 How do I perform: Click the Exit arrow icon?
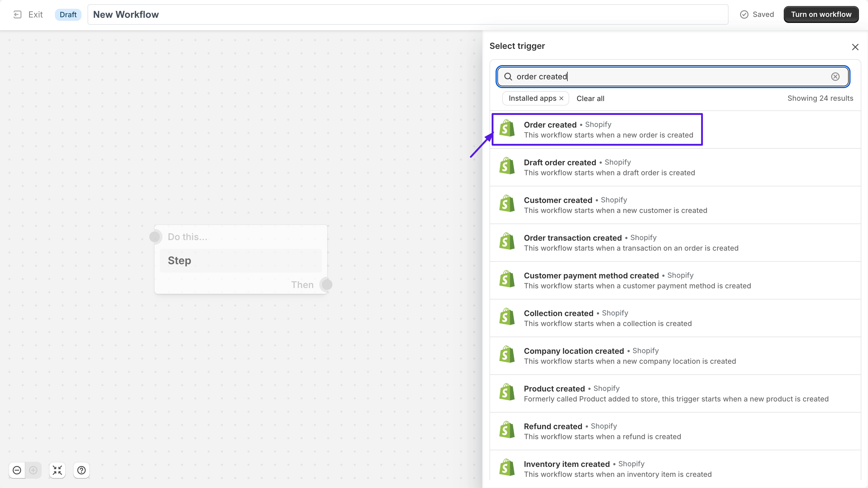click(x=18, y=14)
